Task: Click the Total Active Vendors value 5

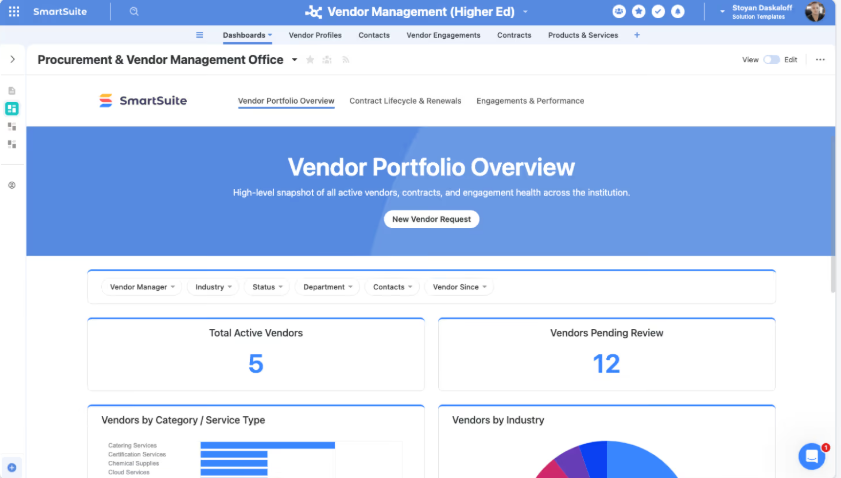Action: pos(256,364)
